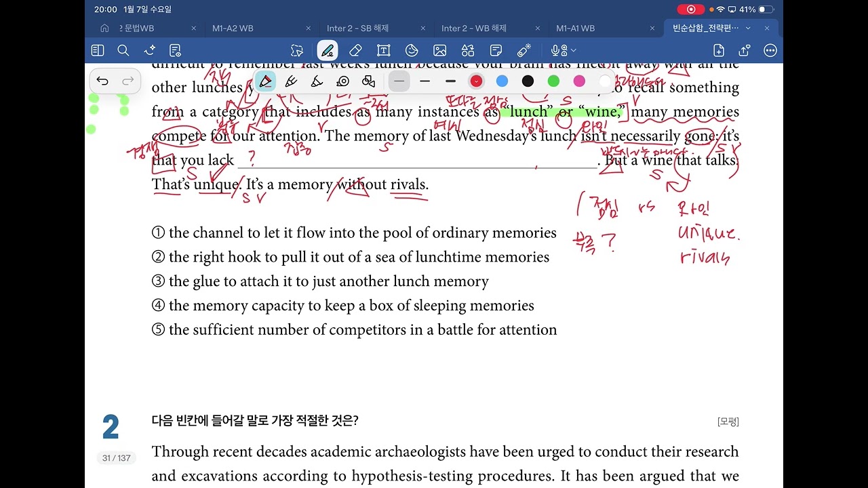Close the Inter 2 - SB 해제 tab
868x488 pixels.
pos(423,28)
